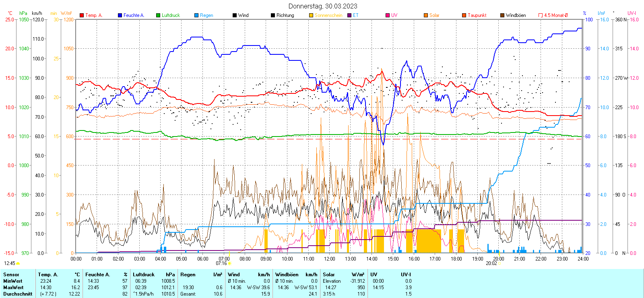This screenshot has width=644, height=298.
Task: Click the magenta UV legend square
Action: point(388,15)
